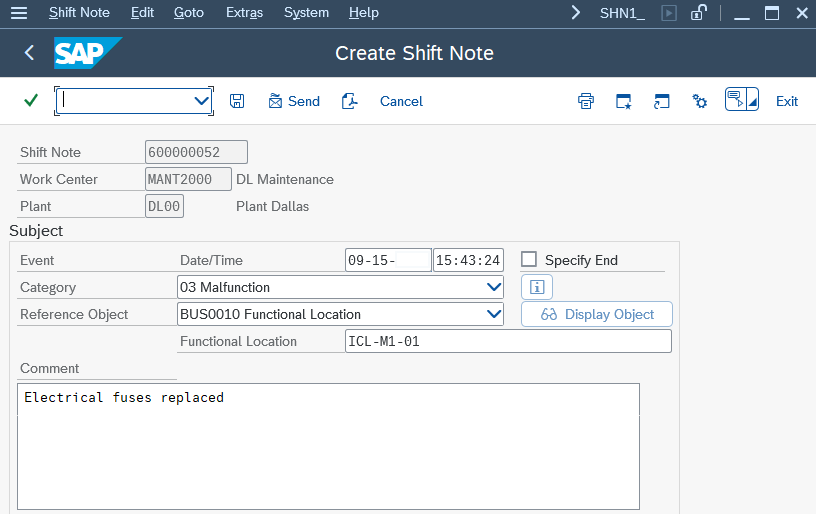Image resolution: width=816 pixels, height=514 pixels.
Task: Click the Reference Object label
Action: 74,314
